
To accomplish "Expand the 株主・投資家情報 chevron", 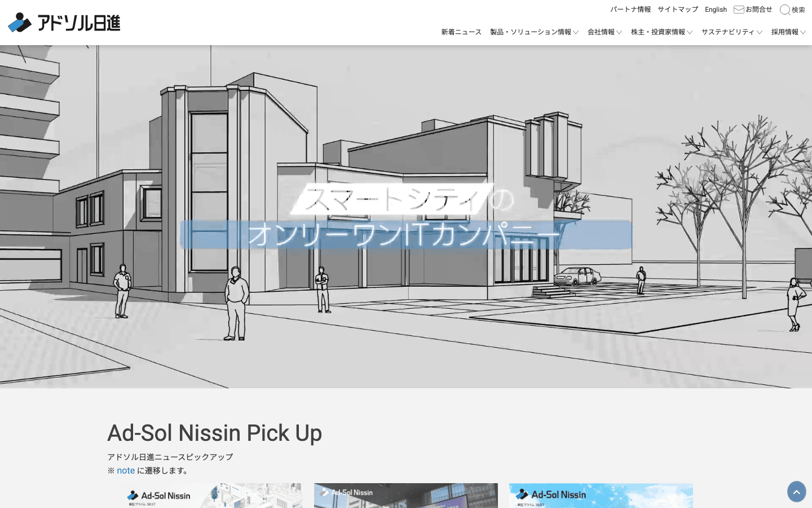I will click(x=690, y=33).
